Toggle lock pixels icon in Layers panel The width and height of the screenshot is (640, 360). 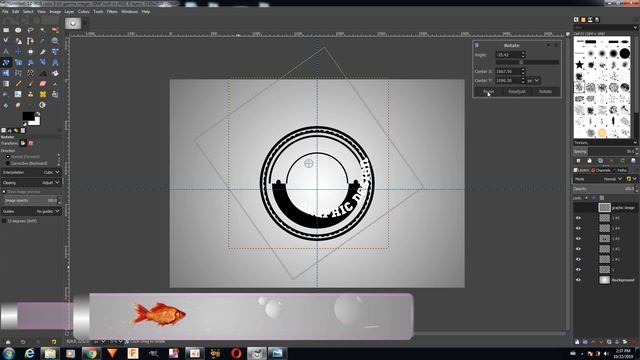[586, 198]
